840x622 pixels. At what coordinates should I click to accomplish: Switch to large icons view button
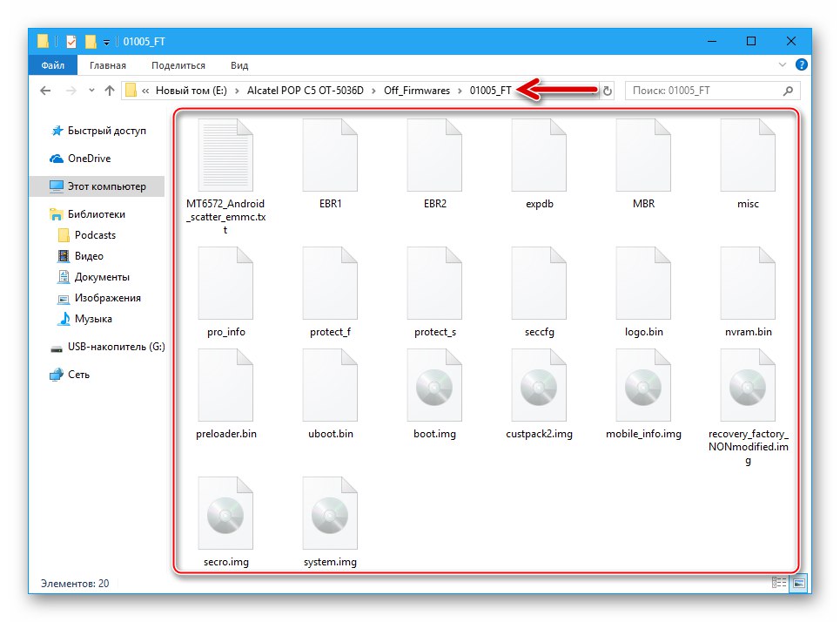(x=799, y=583)
